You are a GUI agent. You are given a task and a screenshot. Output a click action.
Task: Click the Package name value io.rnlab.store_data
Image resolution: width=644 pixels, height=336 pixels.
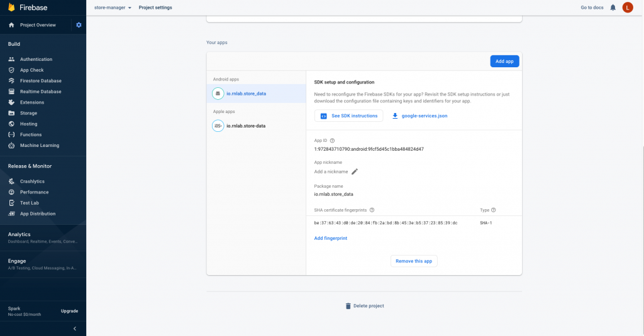coord(333,195)
